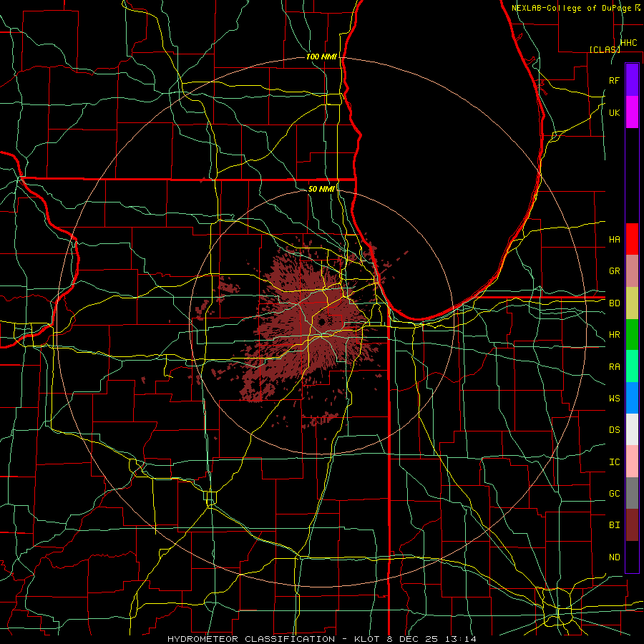Viewport: 644px width, 644px height.
Task: Click the dark red BI swatch
Action: [632, 525]
